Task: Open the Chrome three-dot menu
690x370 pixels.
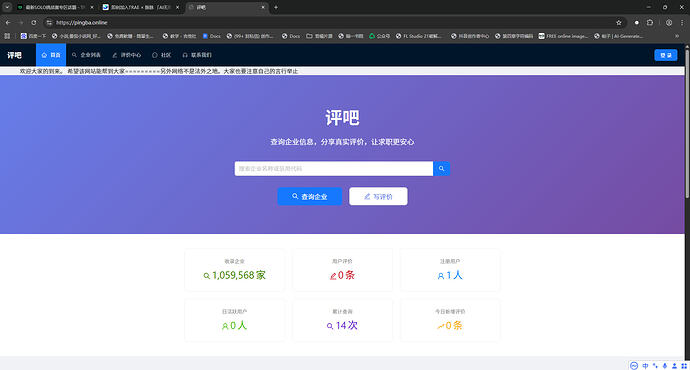Action: [683, 22]
